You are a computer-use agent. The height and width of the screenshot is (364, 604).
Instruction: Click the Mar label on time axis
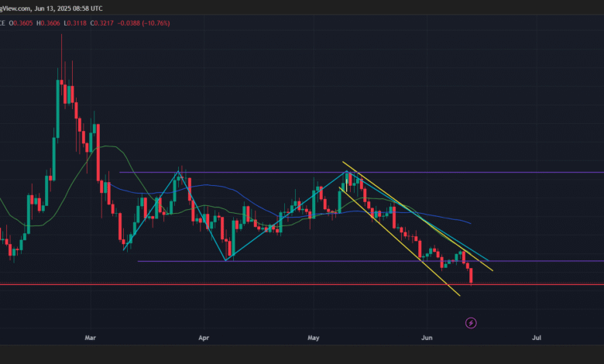(x=90, y=338)
